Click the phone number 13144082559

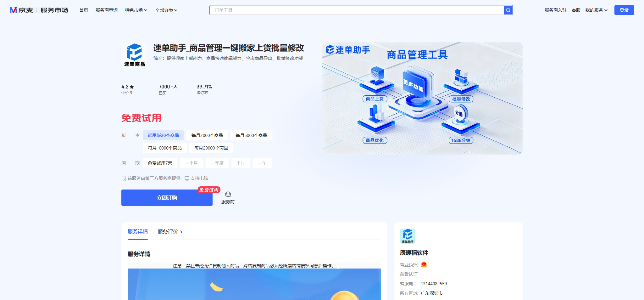[x=434, y=284]
